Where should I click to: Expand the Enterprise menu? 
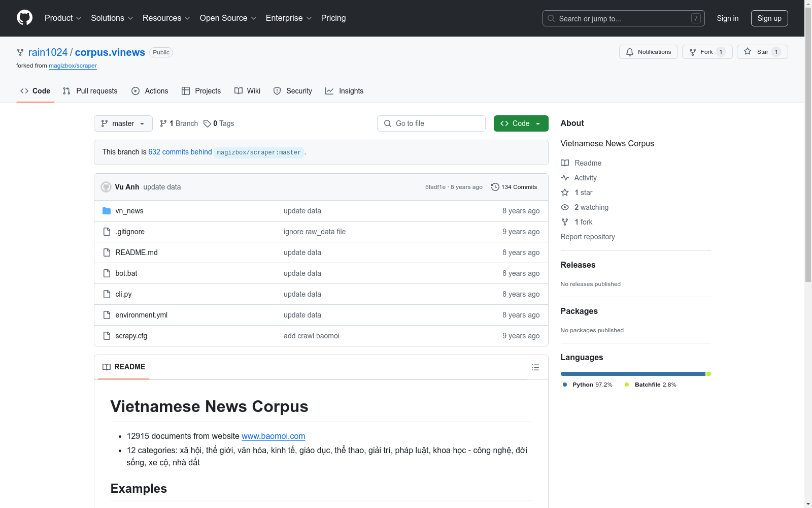pos(289,18)
